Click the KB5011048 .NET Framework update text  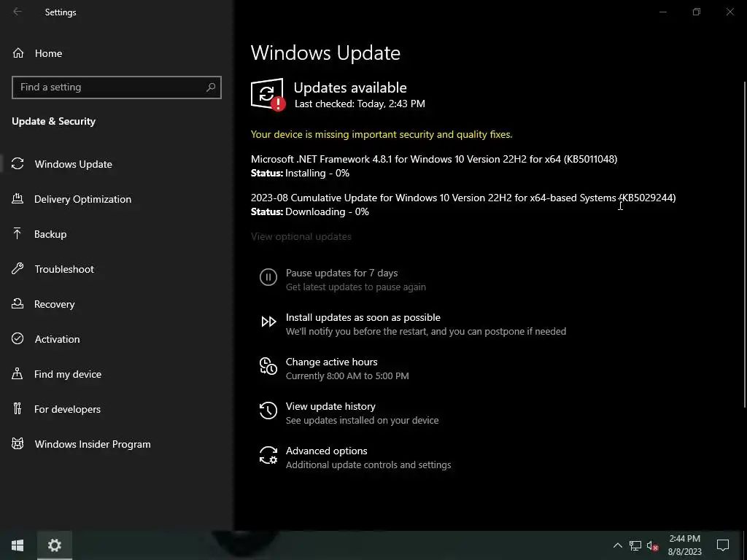[x=434, y=159]
